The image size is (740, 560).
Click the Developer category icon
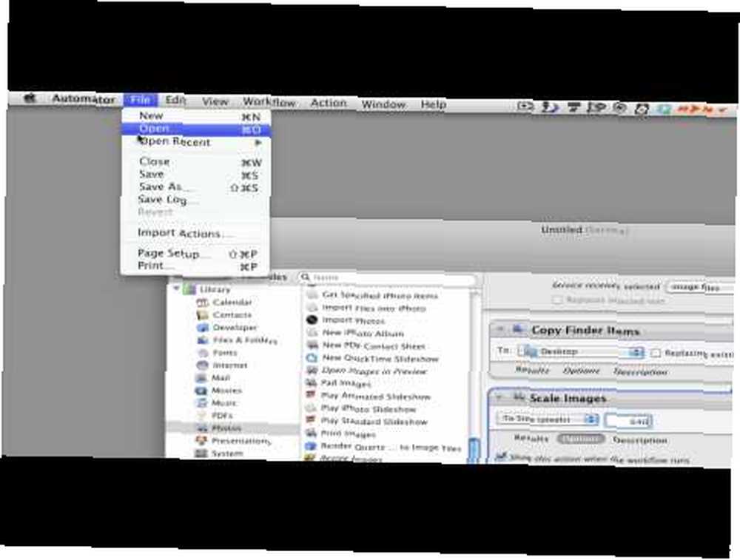pos(202,328)
